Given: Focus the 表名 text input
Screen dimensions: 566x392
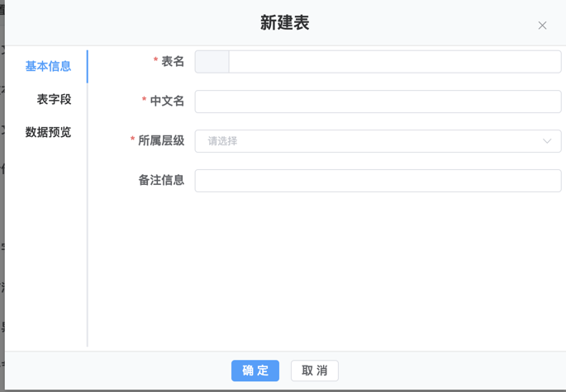Looking at the screenshot, I should pyautogui.click(x=394, y=62).
